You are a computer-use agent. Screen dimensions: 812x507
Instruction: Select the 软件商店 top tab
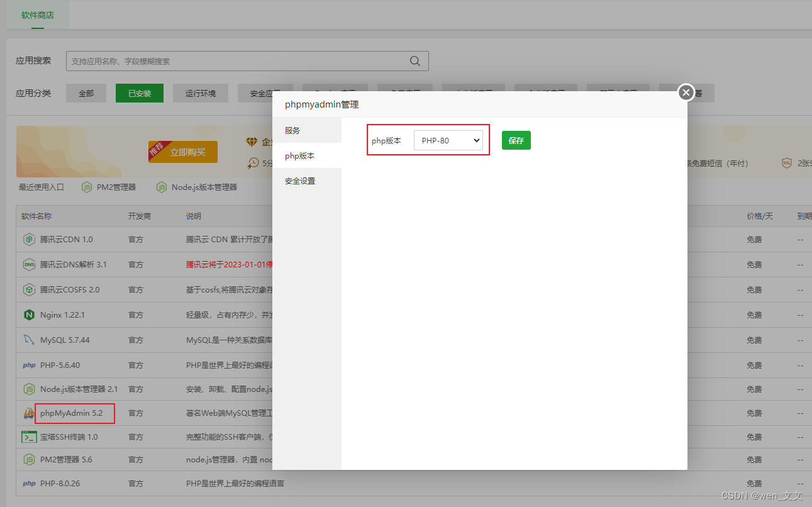(x=38, y=15)
